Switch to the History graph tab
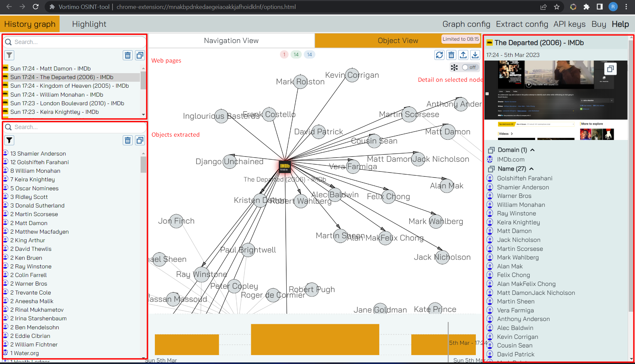The width and height of the screenshot is (635, 364). 30,24
